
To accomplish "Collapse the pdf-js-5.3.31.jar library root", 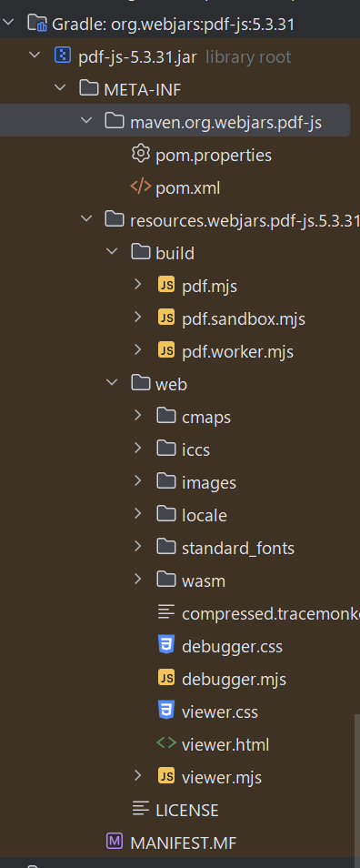I will coord(35,56).
